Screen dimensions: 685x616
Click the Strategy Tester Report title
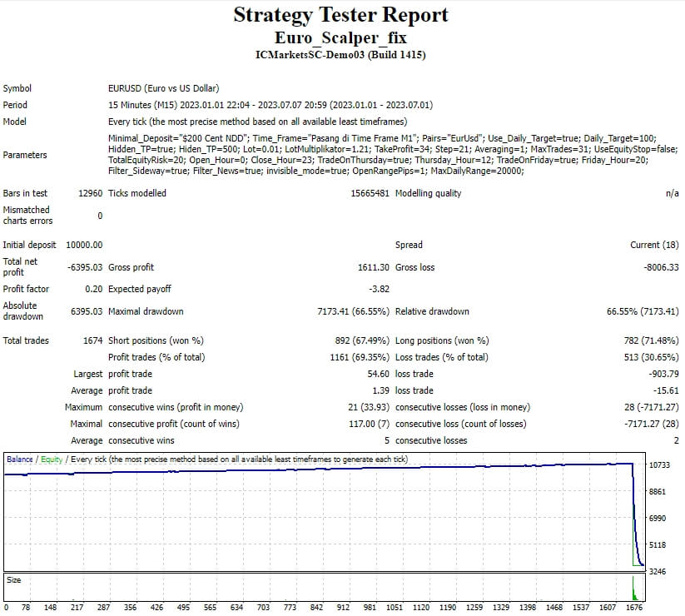click(342, 14)
